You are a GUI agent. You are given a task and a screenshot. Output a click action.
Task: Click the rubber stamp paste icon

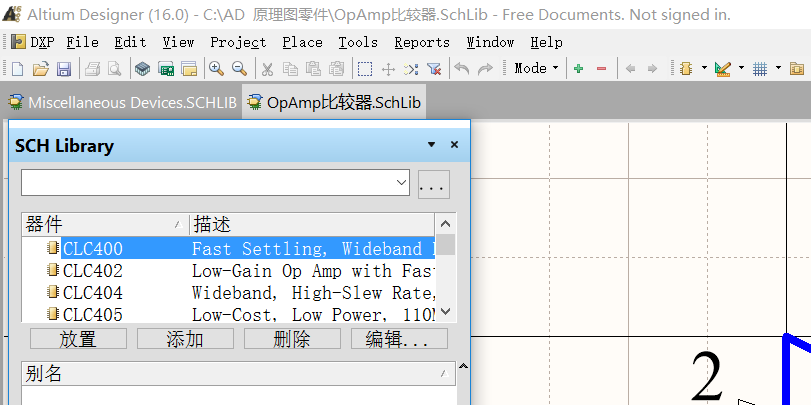337,69
